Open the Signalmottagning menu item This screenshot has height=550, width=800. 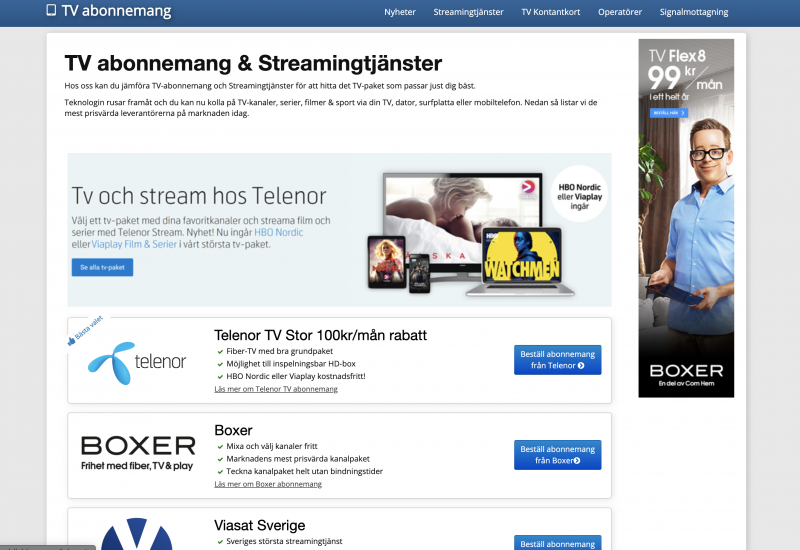tap(693, 12)
